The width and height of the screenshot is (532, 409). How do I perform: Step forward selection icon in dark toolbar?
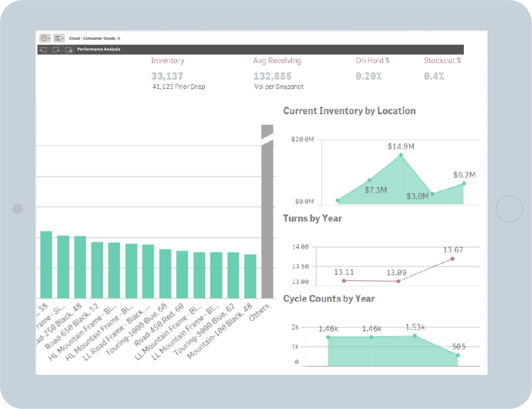pos(56,50)
